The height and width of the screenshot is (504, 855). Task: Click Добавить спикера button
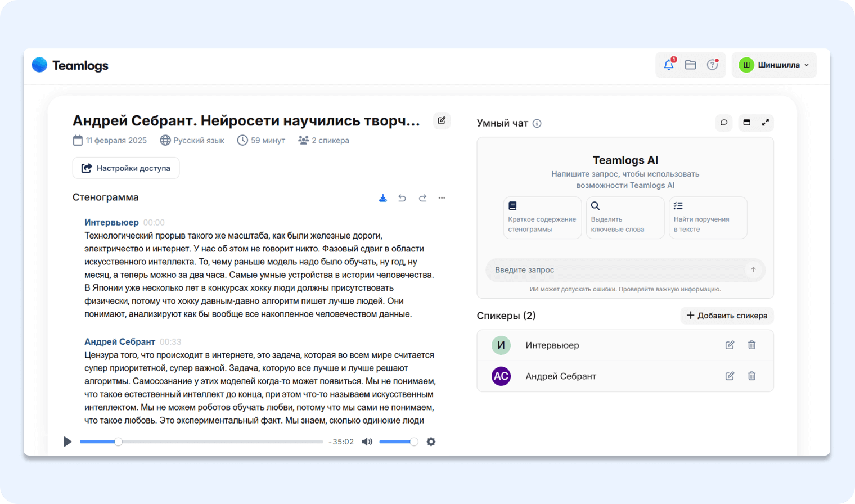pos(727,316)
